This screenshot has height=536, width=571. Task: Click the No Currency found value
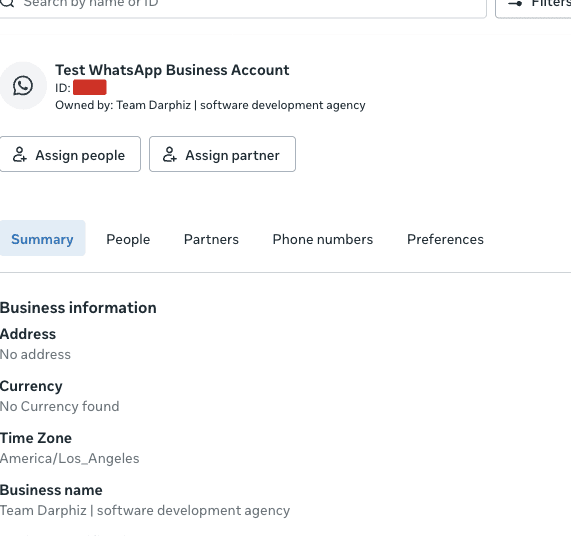pyautogui.click(x=60, y=406)
